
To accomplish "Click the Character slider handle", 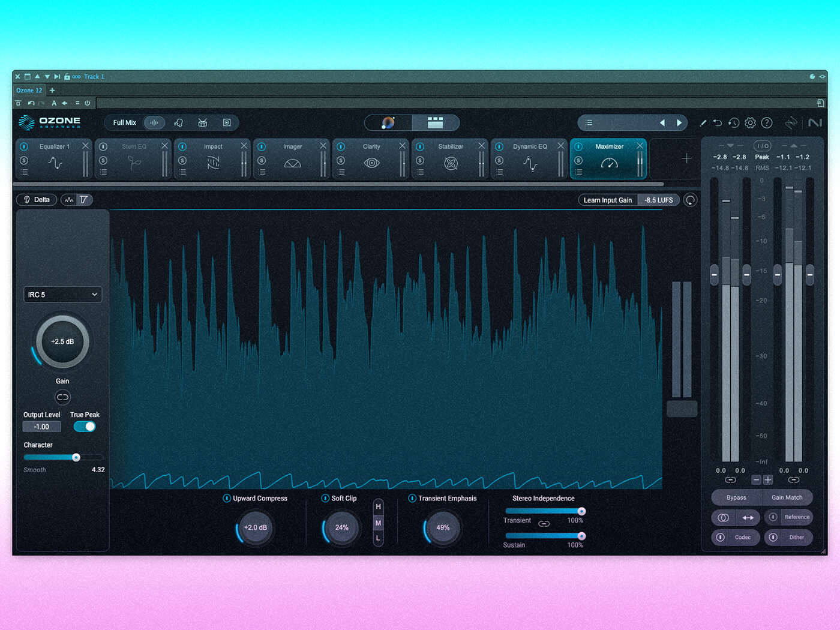I will click(x=76, y=457).
